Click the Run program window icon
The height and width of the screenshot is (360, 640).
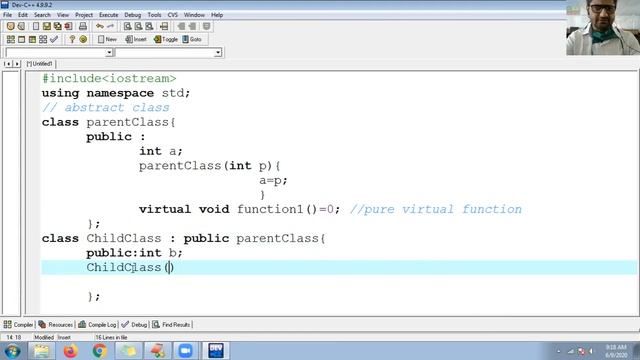click(21, 39)
